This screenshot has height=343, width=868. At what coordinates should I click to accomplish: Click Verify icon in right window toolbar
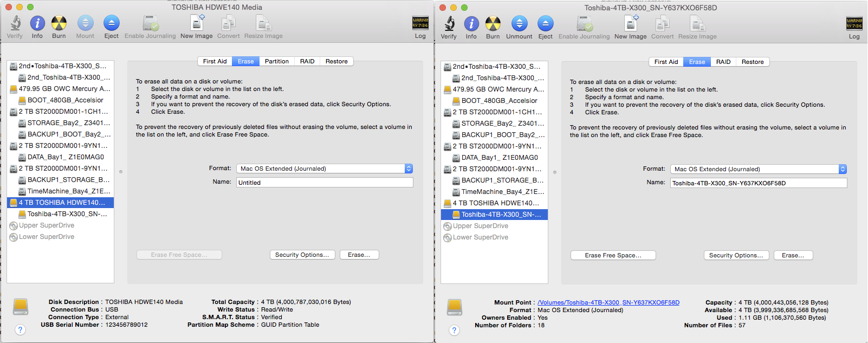point(449,24)
